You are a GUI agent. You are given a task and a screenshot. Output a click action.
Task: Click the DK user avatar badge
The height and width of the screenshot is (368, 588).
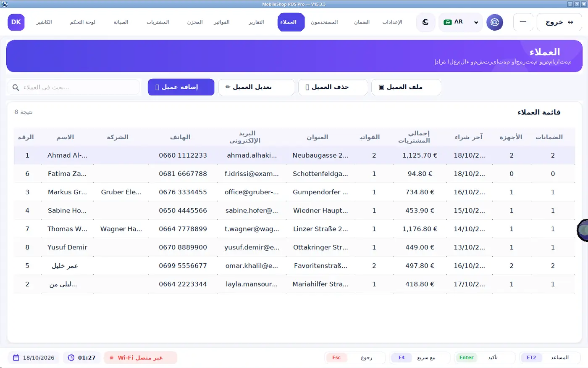pos(16,22)
